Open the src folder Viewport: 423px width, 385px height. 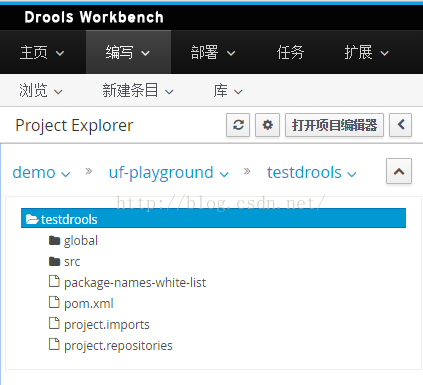[72, 262]
